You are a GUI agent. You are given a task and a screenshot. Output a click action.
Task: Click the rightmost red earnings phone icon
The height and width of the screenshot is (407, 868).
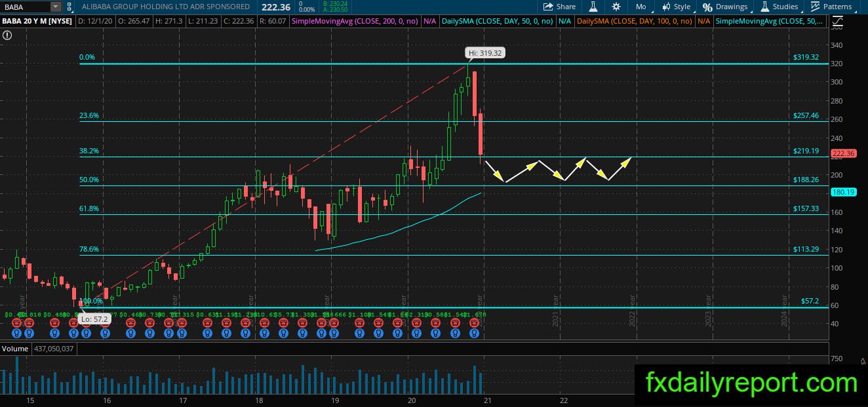point(475,324)
